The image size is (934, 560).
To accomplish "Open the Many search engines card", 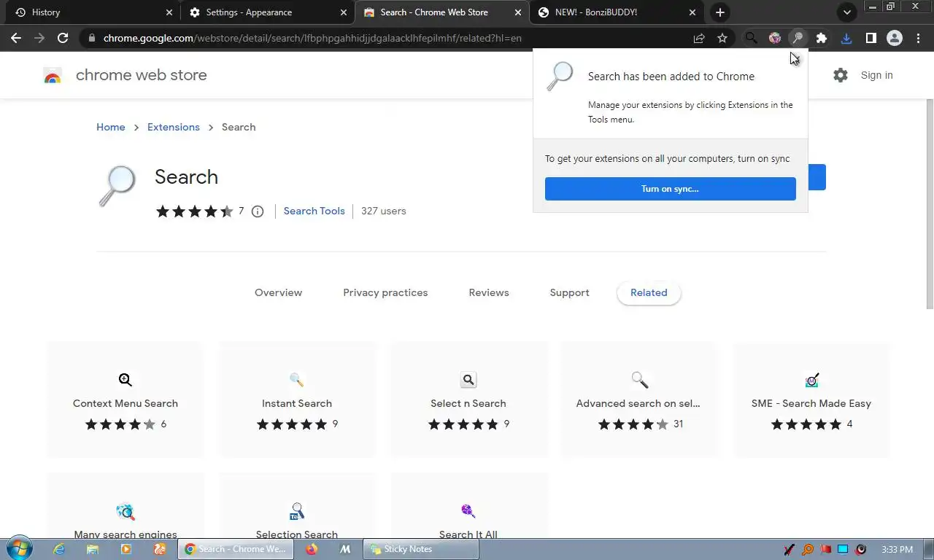I will coord(126,506).
